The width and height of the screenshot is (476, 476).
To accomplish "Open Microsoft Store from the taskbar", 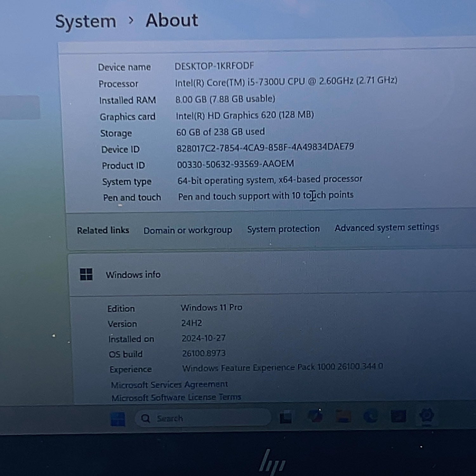I will (x=398, y=416).
